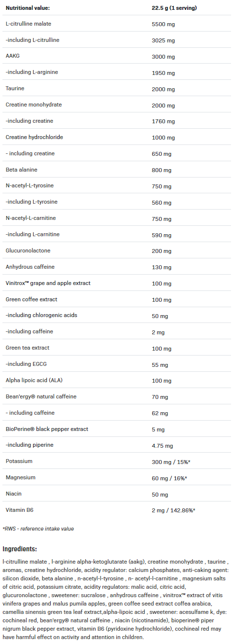Select the 5500 mg value
Viewport: 233px width, 644px height.
tap(162, 24)
